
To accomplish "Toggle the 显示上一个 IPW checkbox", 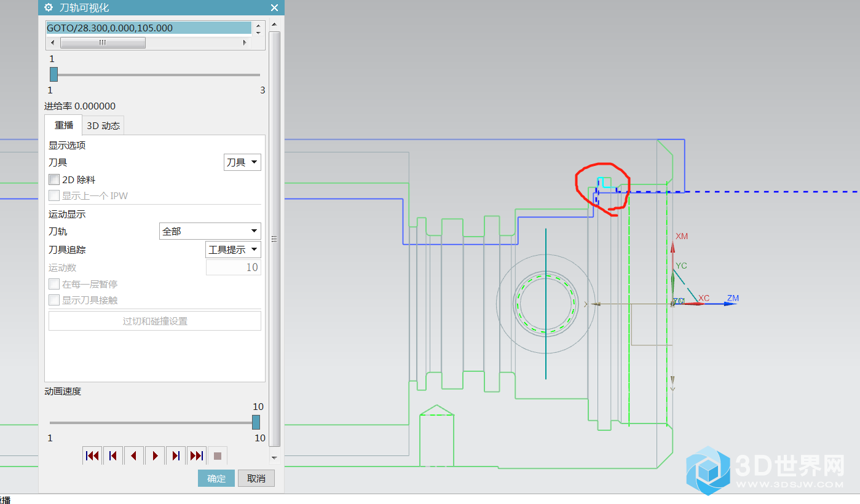I will pyautogui.click(x=54, y=196).
